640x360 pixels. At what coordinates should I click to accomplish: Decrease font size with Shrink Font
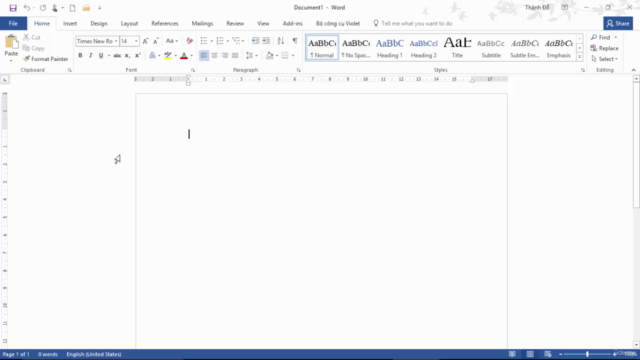point(156,41)
